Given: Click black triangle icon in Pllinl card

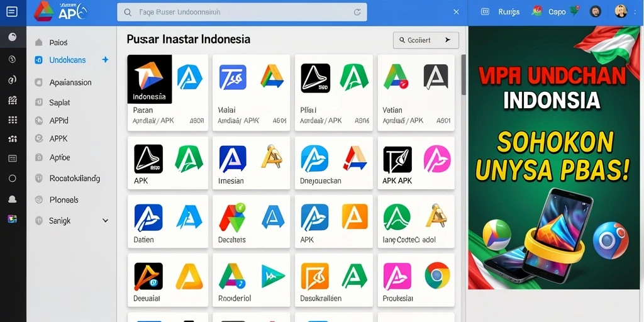Looking at the screenshot, I should pos(316,78).
